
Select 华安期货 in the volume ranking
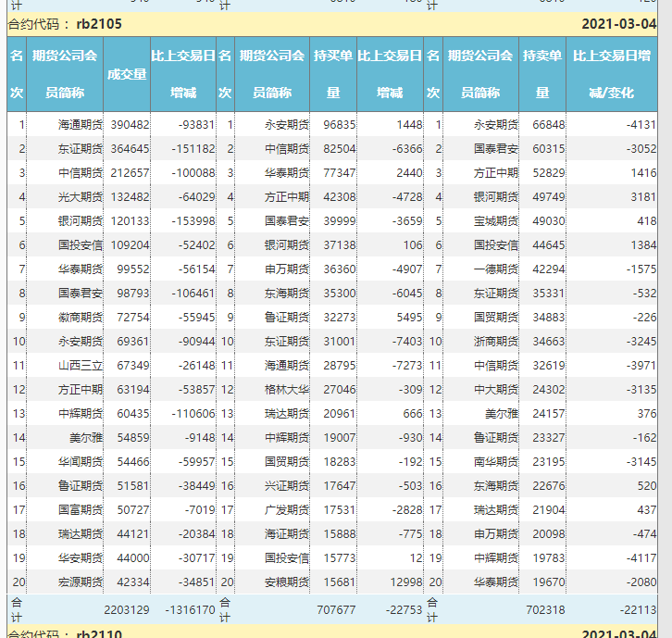[x=81, y=557]
